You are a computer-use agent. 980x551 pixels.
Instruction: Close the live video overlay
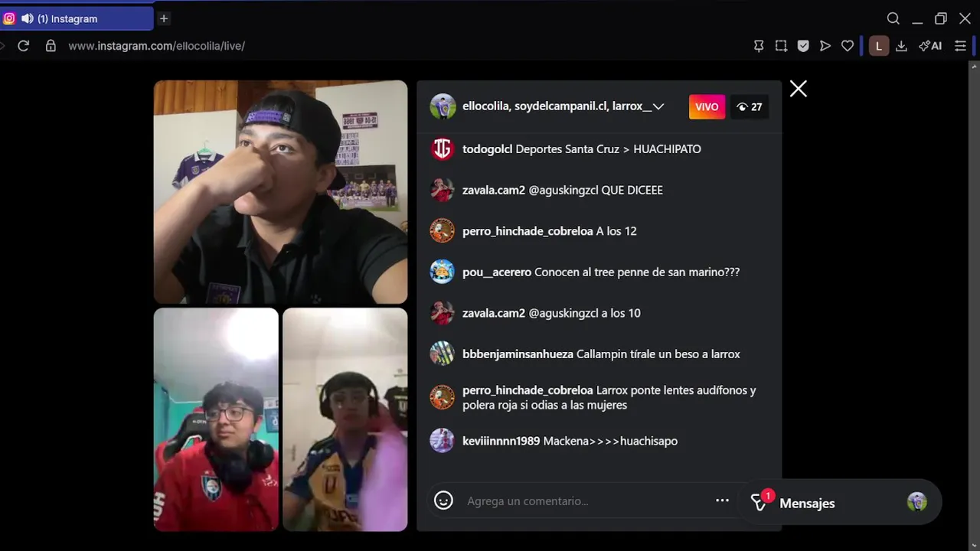coord(799,89)
